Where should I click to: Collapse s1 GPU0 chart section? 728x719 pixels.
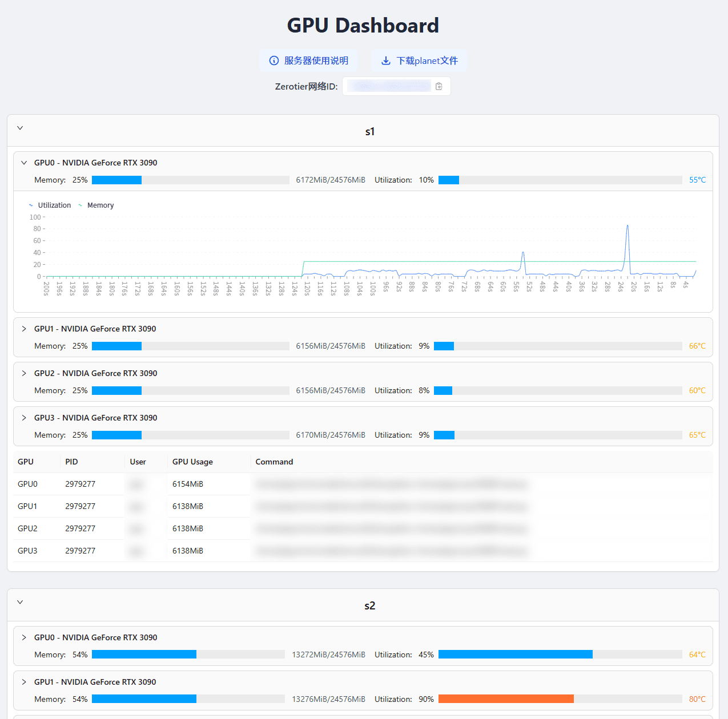point(24,163)
